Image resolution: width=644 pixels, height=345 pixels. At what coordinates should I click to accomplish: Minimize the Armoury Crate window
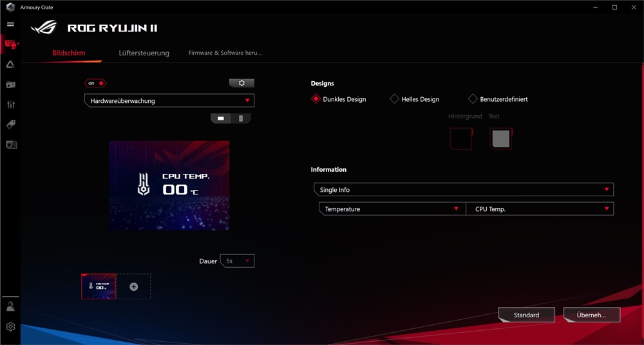(x=596, y=7)
